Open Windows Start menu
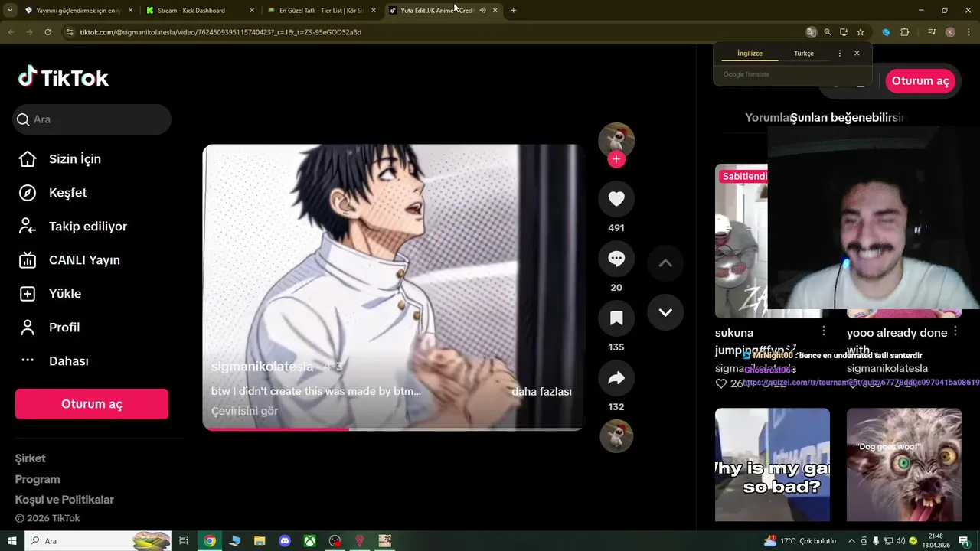Screen dimensions: 980x551 tap(12, 541)
